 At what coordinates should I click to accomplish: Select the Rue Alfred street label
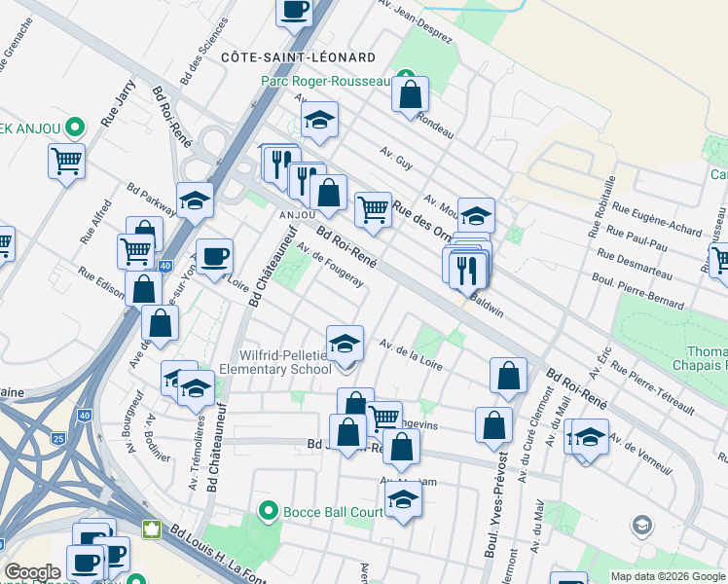click(95, 222)
